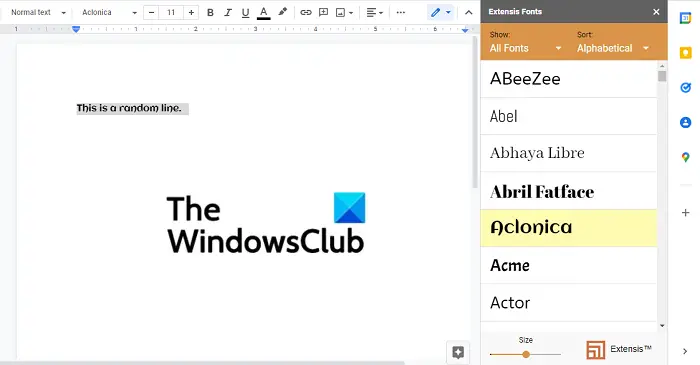Increase font size with plus button
Screen dimensions: 700x365
(191, 12)
